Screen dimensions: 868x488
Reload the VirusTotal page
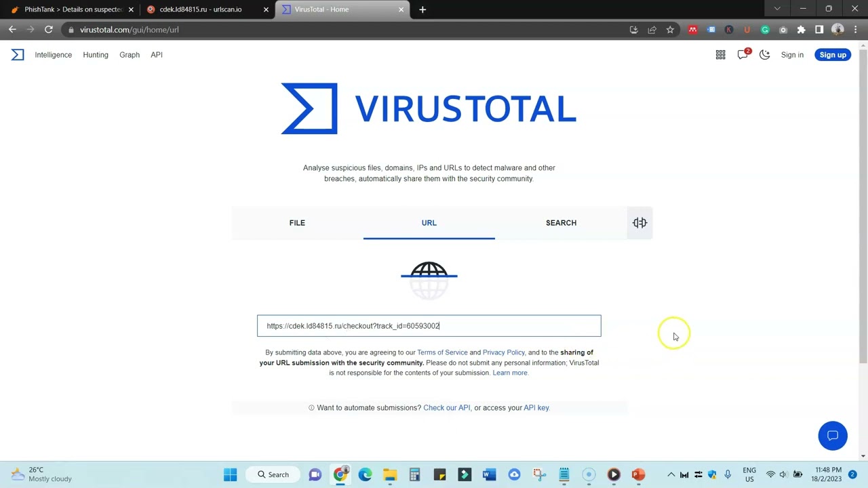[49, 30]
